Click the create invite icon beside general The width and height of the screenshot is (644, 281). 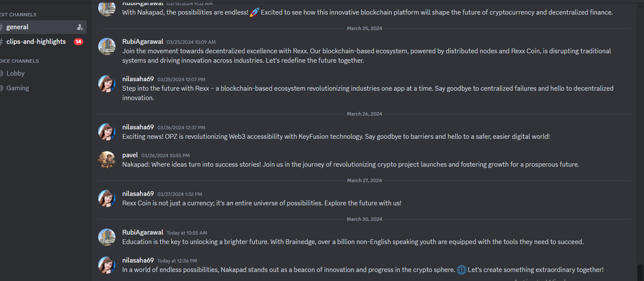(x=80, y=27)
